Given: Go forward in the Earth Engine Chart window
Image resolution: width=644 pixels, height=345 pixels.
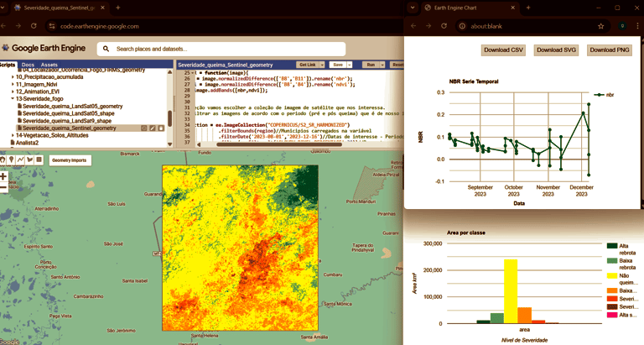Looking at the screenshot, I should point(428,26).
